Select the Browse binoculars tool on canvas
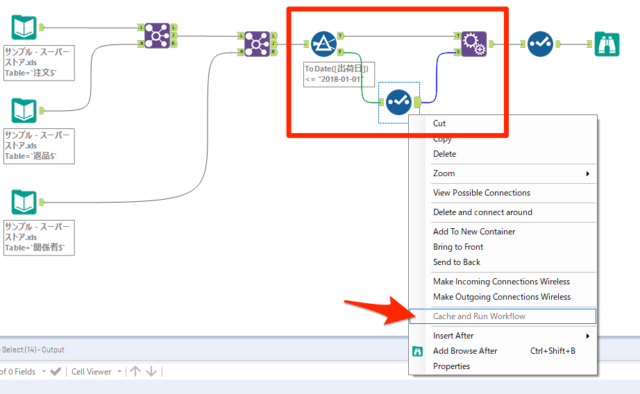This screenshot has height=394, width=640. tap(607, 44)
